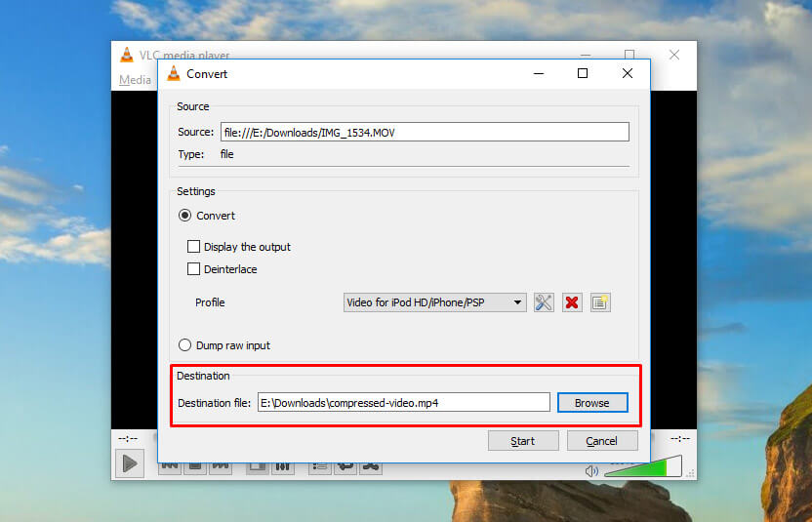Select the Convert radio button
The width and height of the screenshot is (812, 522).
[x=184, y=216]
